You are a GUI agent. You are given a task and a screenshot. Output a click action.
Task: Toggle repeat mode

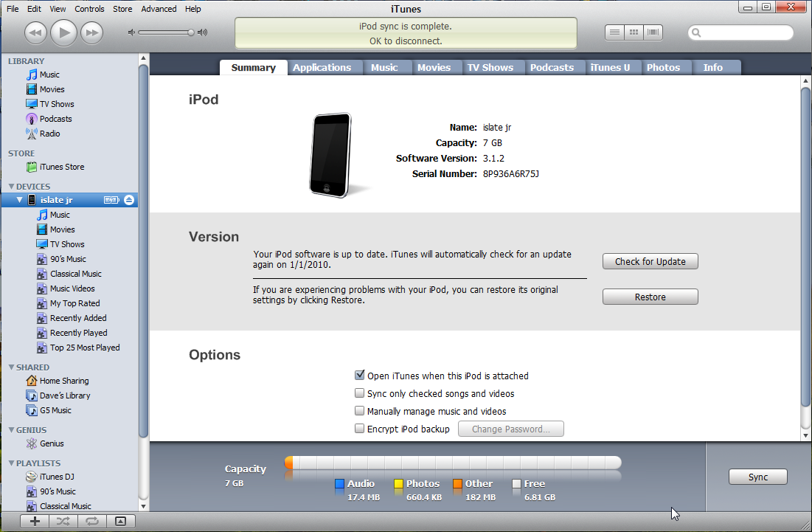(x=91, y=521)
